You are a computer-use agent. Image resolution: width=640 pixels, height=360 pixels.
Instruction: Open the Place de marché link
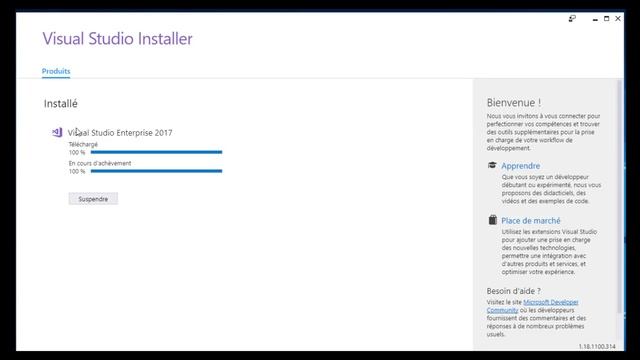click(531, 220)
